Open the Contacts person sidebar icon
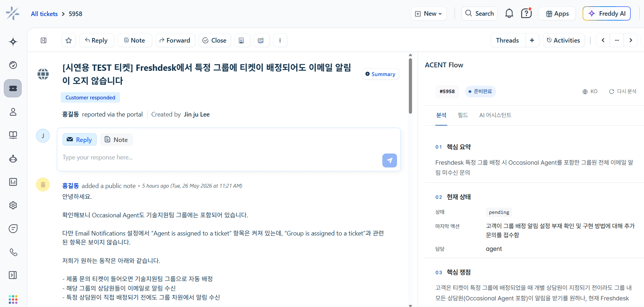Viewport: 644px width, 307px height. [x=13, y=112]
